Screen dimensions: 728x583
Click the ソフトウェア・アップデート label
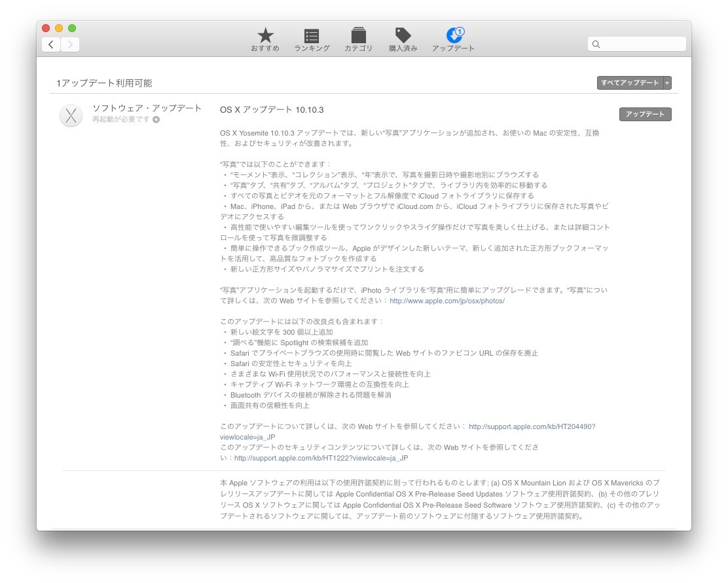coord(147,108)
